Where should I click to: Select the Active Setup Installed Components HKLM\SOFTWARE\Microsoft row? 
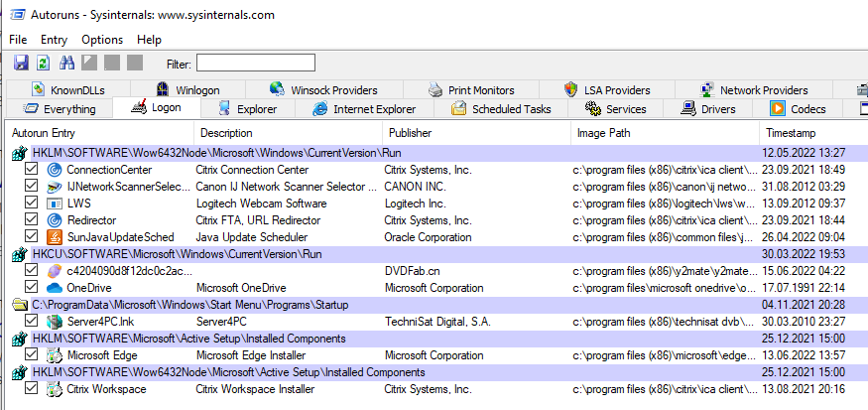[x=434, y=339]
